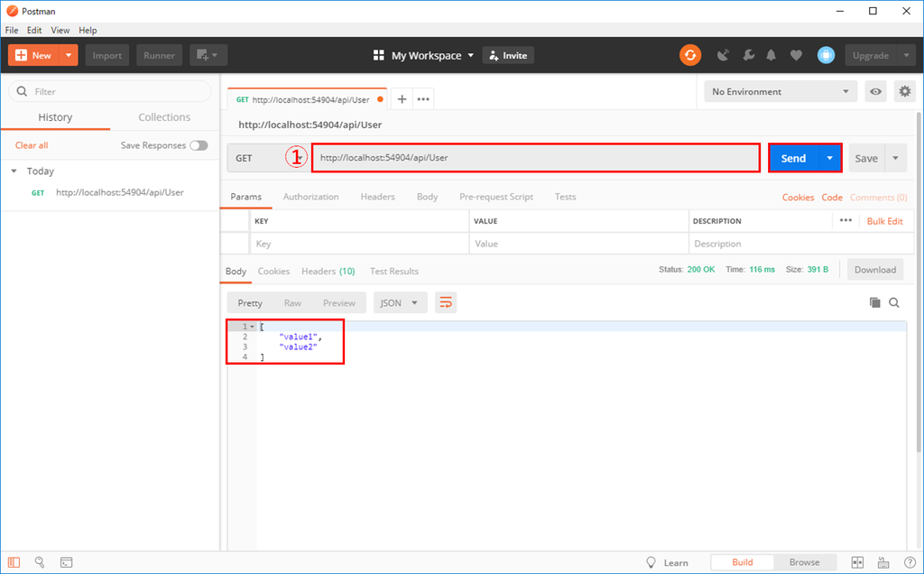Click the workspace grid icon
The image size is (924, 574).
[x=379, y=55]
